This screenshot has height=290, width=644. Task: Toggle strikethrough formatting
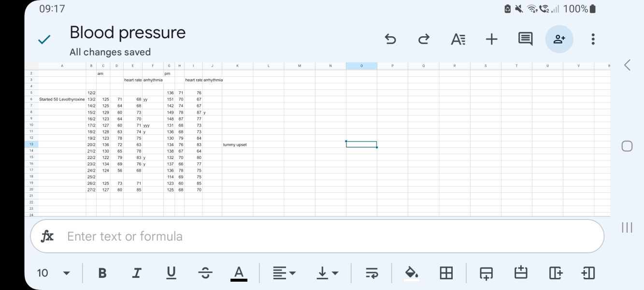point(205,273)
